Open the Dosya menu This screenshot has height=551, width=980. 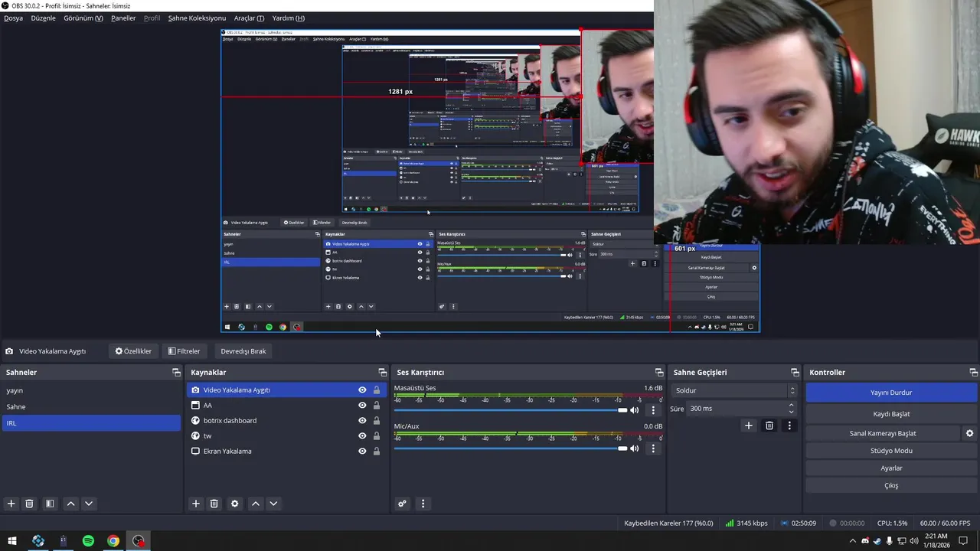[13, 18]
